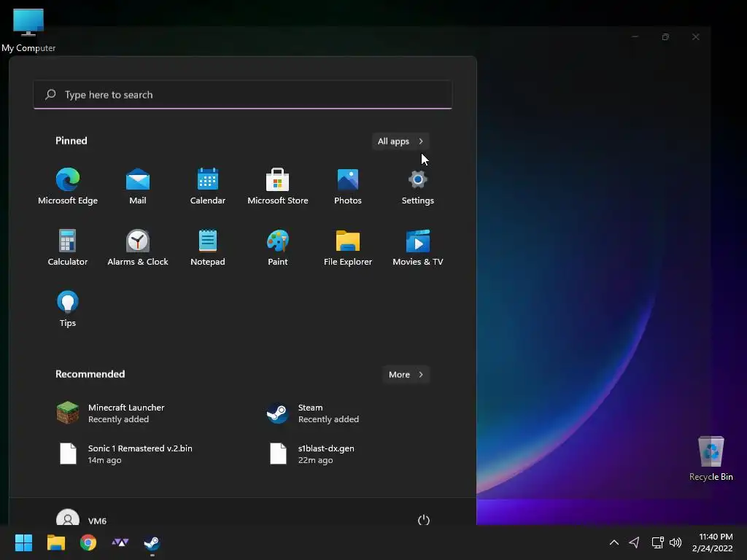The image size is (747, 560).
Task: Launch Alarms & Clock
Action: [x=138, y=247]
